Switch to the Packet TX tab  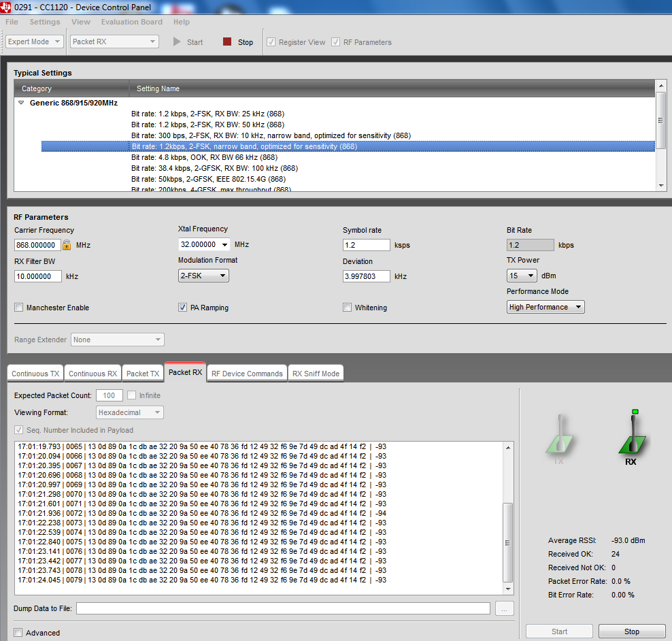[143, 374]
